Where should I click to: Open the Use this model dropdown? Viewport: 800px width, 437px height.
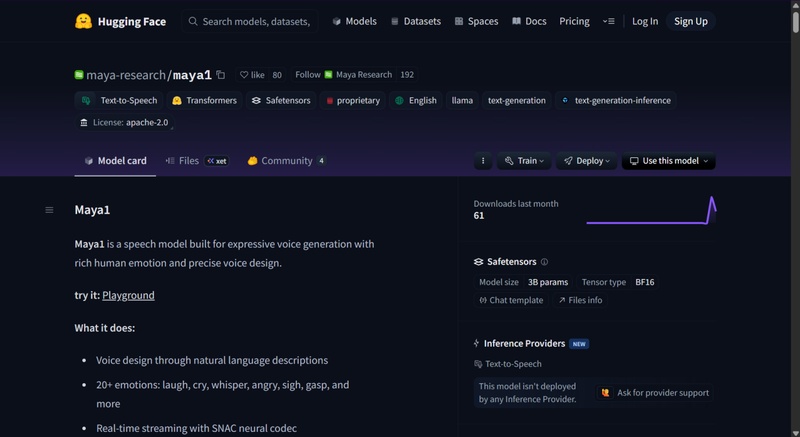pyautogui.click(x=668, y=161)
